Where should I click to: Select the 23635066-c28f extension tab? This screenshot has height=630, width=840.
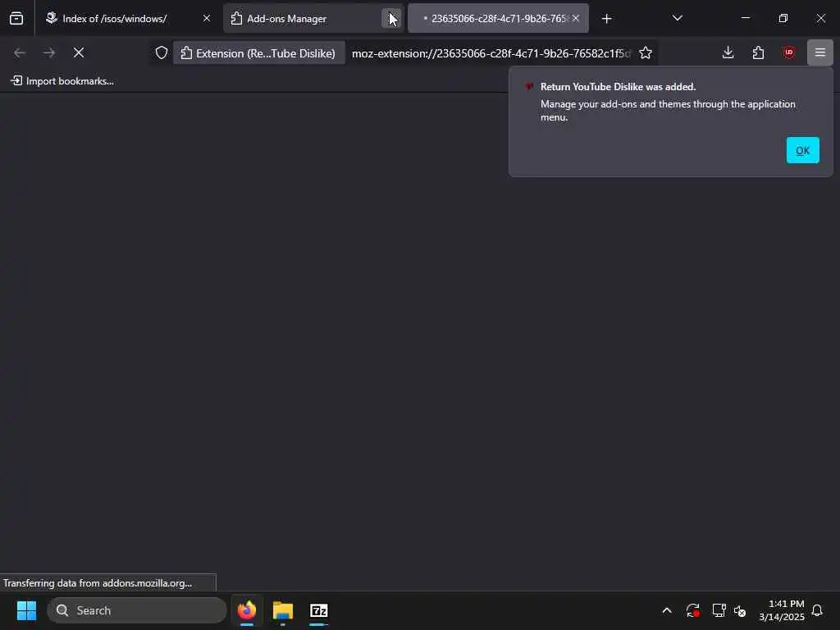[497, 19]
